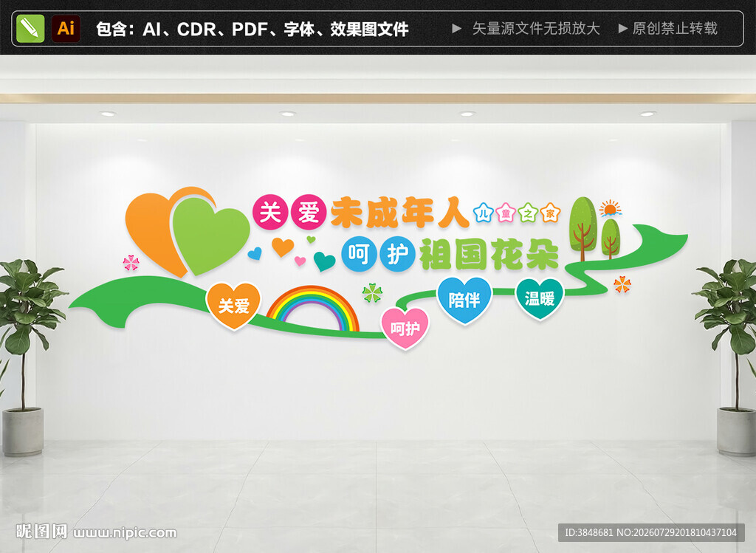
Task: Click the orange sun icon
Action: coord(610,207)
